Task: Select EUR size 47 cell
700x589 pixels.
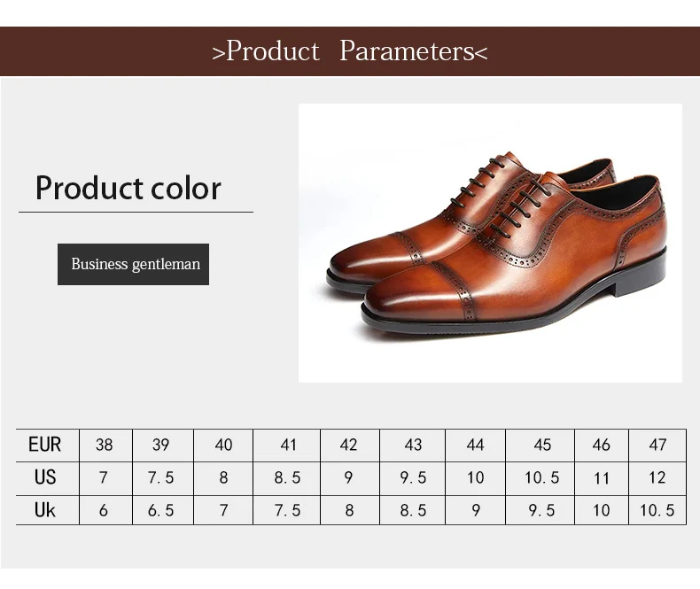Action: pos(657,445)
